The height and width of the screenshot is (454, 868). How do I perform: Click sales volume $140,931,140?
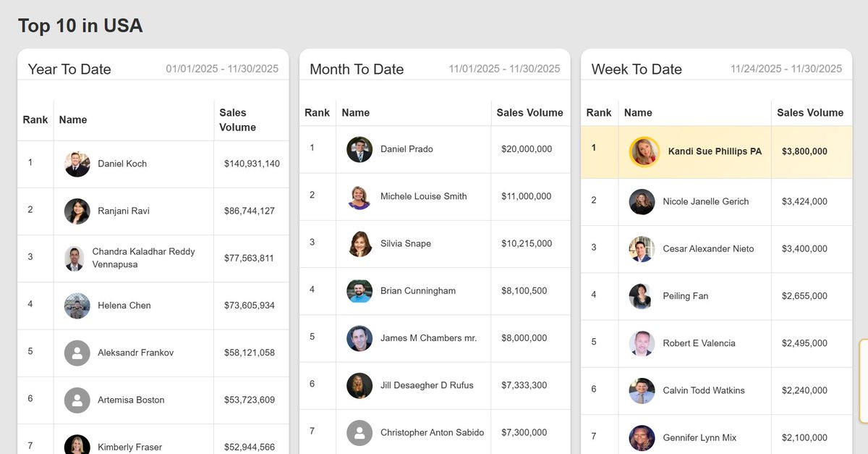(252, 164)
